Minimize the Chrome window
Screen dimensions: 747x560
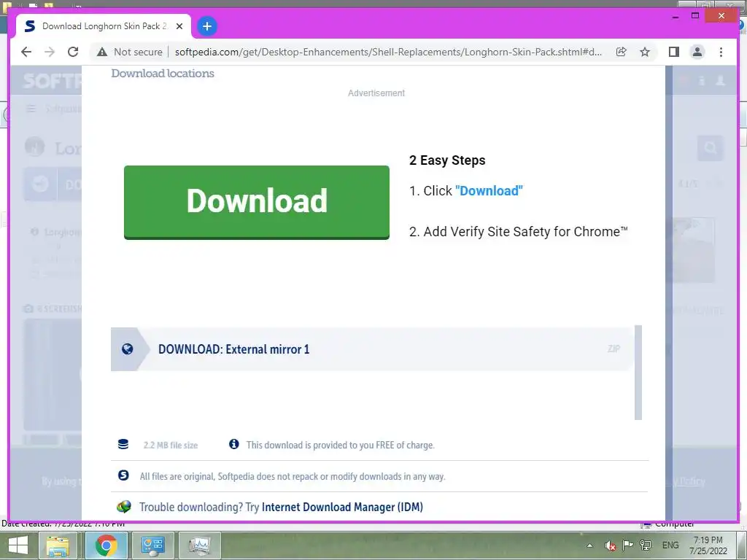point(675,16)
